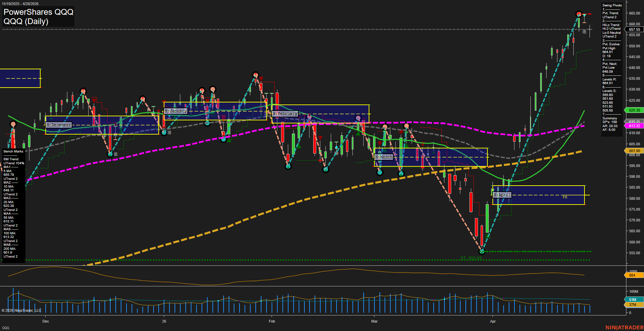Select the current price marker 657.55

pos(632,29)
